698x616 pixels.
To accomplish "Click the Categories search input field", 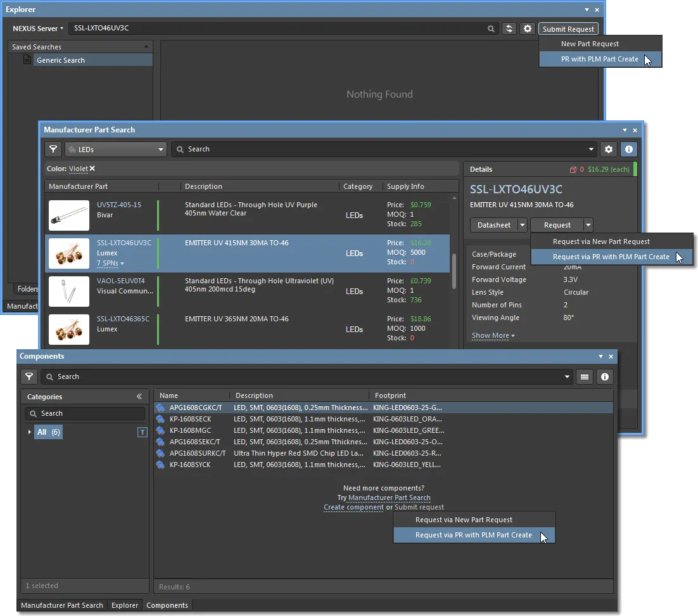I will pyautogui.click(x=85, y=413).
